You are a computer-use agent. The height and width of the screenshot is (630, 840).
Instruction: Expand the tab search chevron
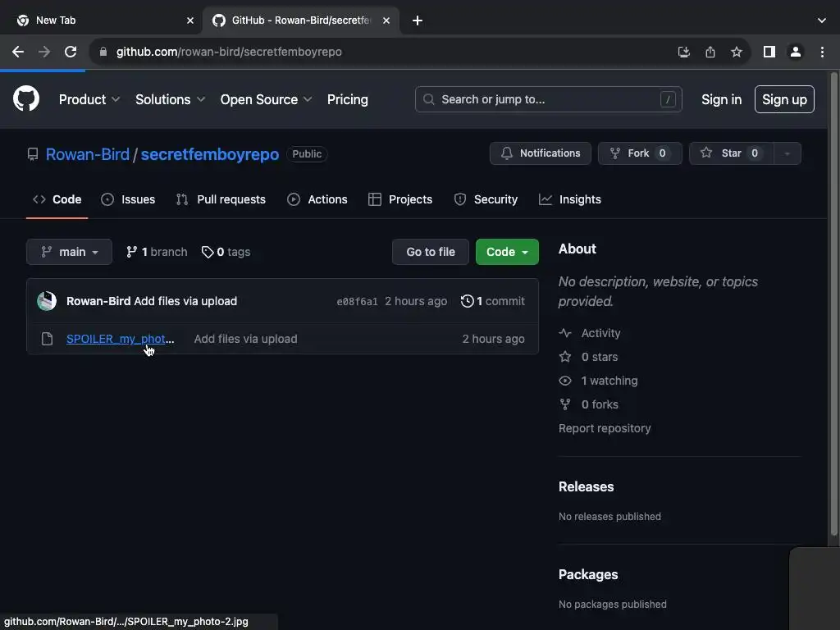click(x=822, y=21)
